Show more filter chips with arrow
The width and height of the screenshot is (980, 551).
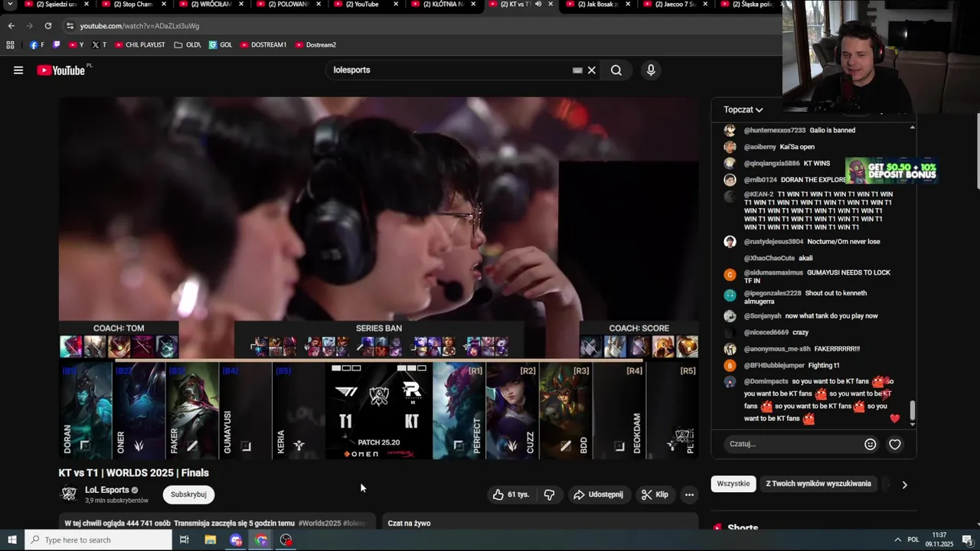904,484
